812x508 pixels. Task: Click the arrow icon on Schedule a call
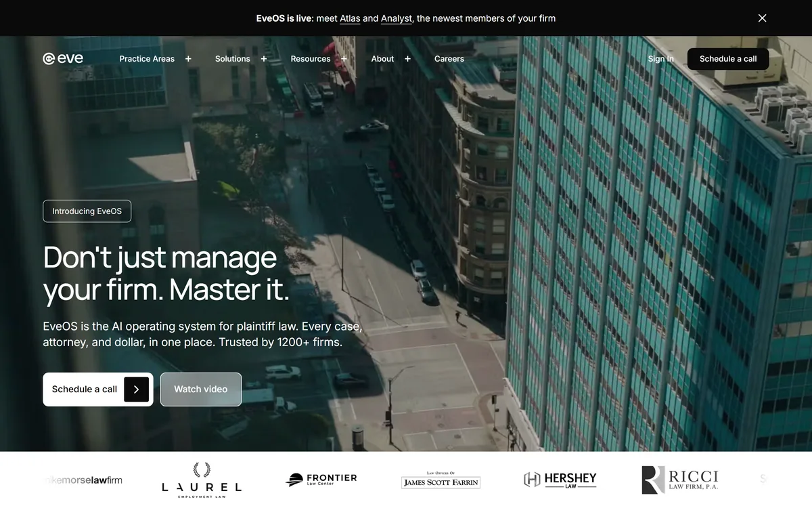point(136,389)
